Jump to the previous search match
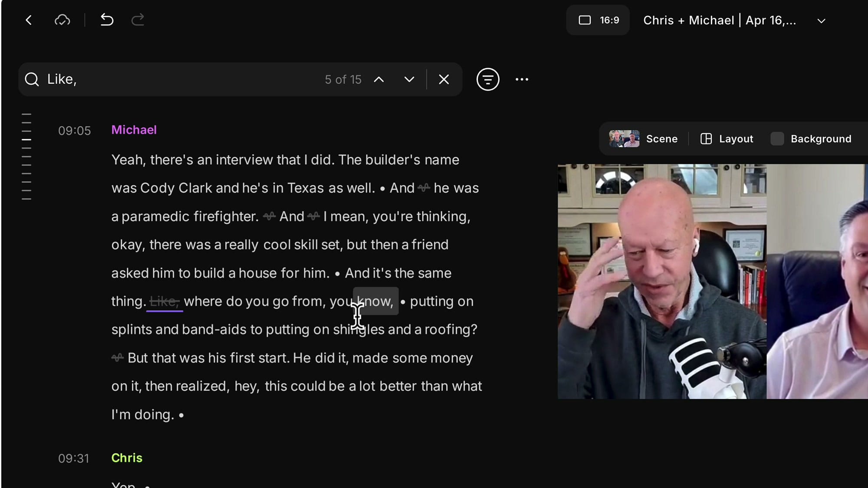Viewport: 868px width, 488px height. pyautogui.click(x=379, y=79)
